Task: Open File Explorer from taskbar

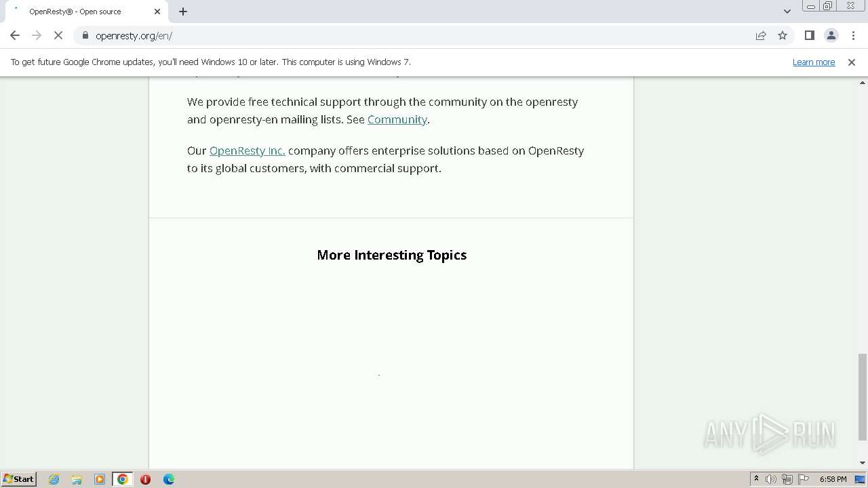Action: [77, 479]
